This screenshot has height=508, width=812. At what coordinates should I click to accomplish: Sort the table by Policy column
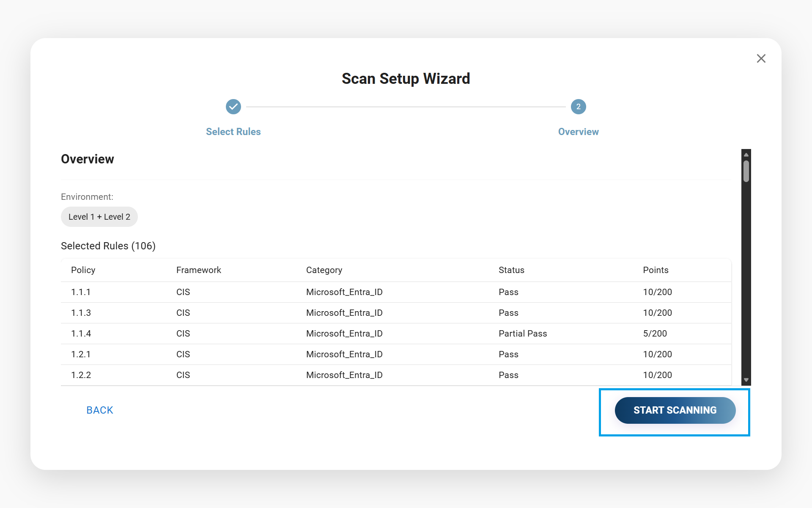[x=83, y=270]
